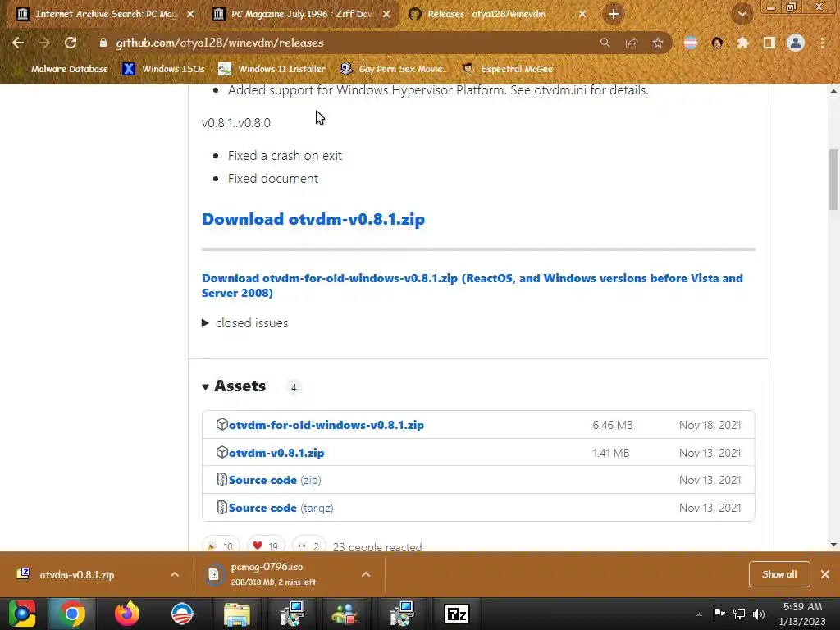The width and height of the screenshot is (840, 630).
Task: Bookmark this page with the star icon
Action: coord(658,43)
